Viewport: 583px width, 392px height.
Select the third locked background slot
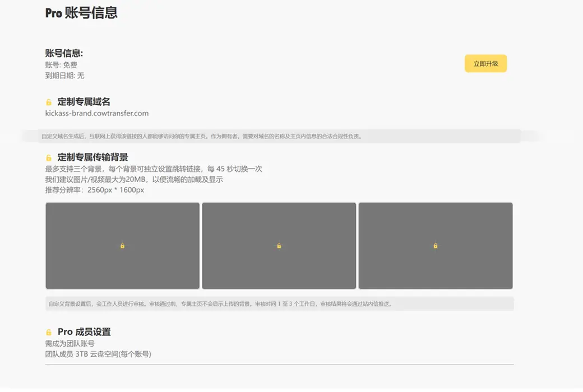coord(436,246)
